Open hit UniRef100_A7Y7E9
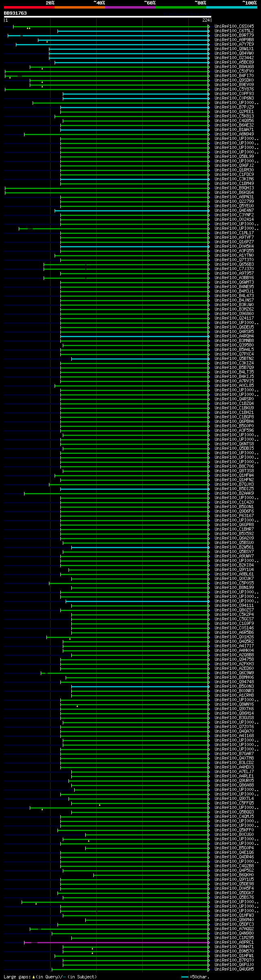261x980 pixels. tap(234, 44)
